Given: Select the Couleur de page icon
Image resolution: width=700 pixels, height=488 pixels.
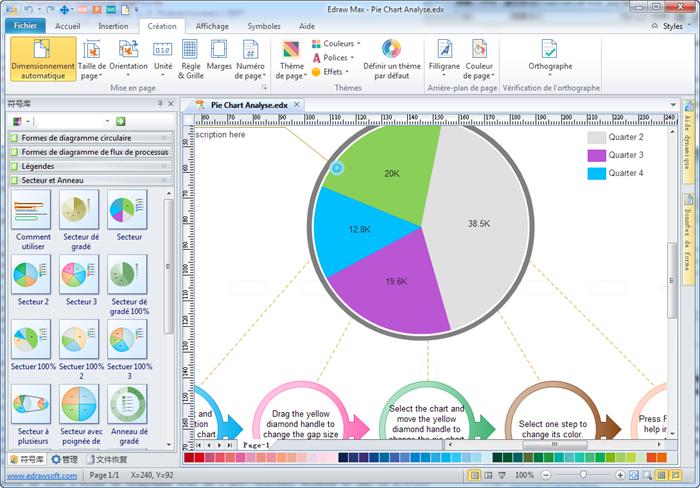Looking at the screenshot, I should point(479,49).
